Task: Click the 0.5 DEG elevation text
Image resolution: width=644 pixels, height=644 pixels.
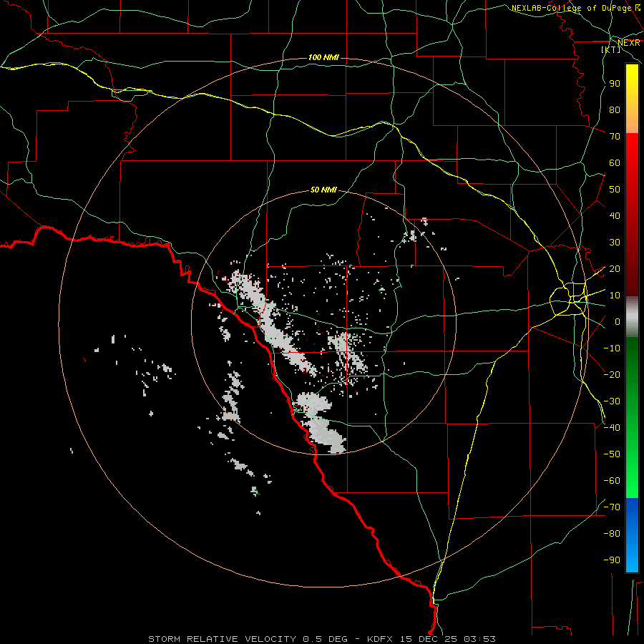Action: (x=326, y=639)
